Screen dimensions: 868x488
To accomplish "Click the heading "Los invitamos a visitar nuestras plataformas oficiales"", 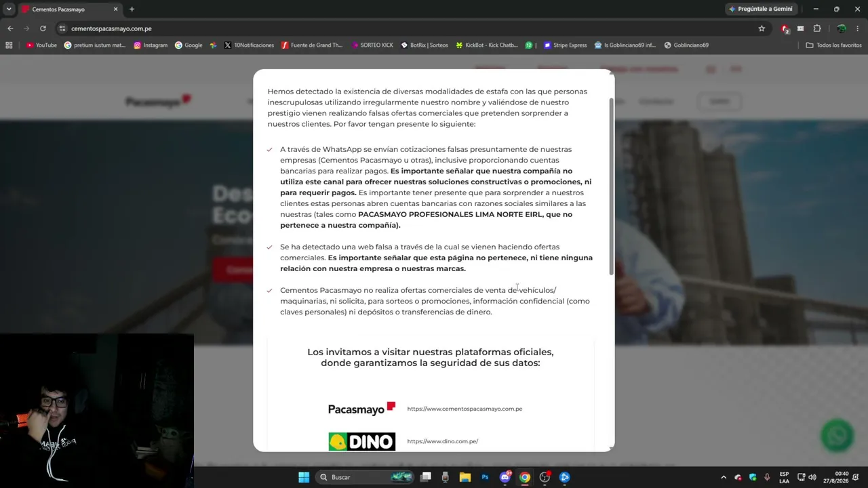I will tap(431, 357).
